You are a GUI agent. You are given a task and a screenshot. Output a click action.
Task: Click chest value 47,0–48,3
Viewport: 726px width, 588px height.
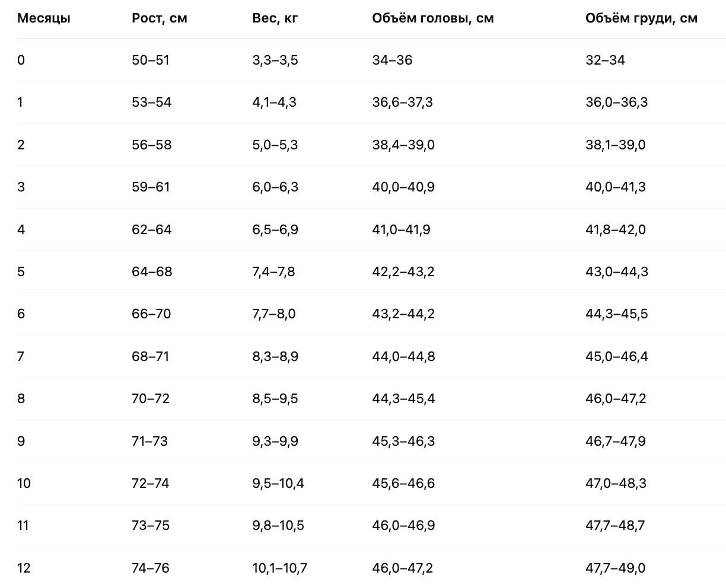(x=616, y=483)
